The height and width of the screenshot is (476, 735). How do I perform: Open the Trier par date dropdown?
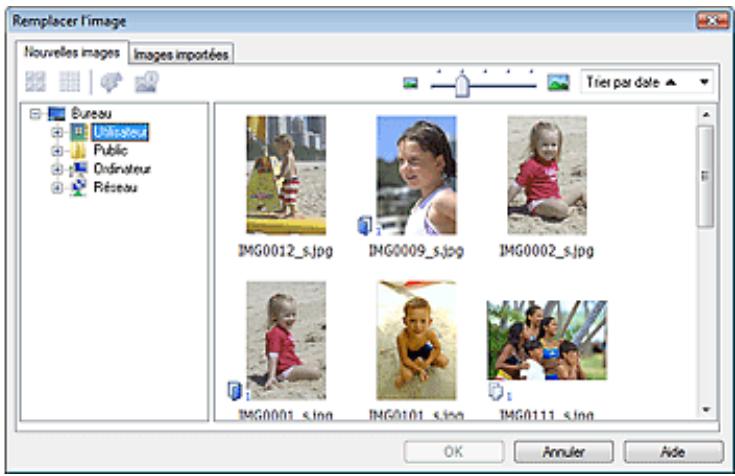[x=647, y=83]
